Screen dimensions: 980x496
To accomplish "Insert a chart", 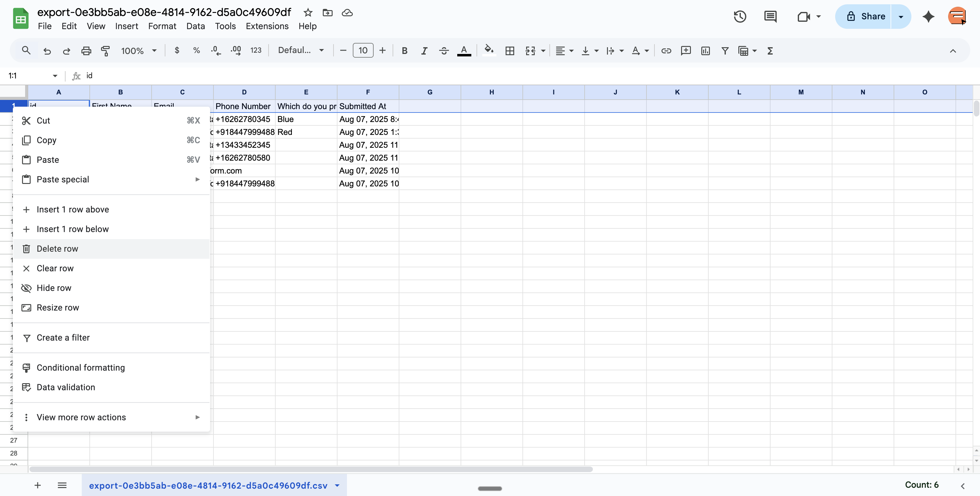I will (x=705, y=51).
